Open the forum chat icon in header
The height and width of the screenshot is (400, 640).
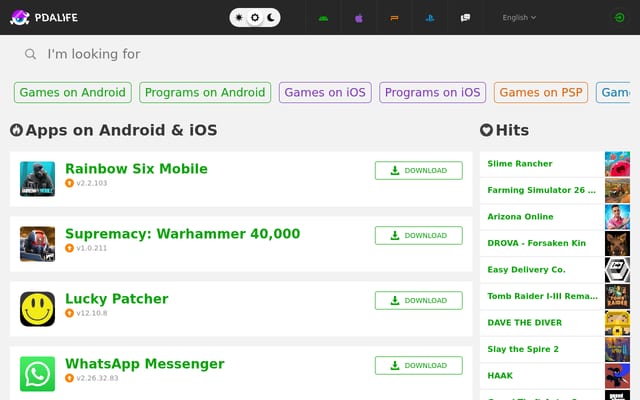[465, 18]
